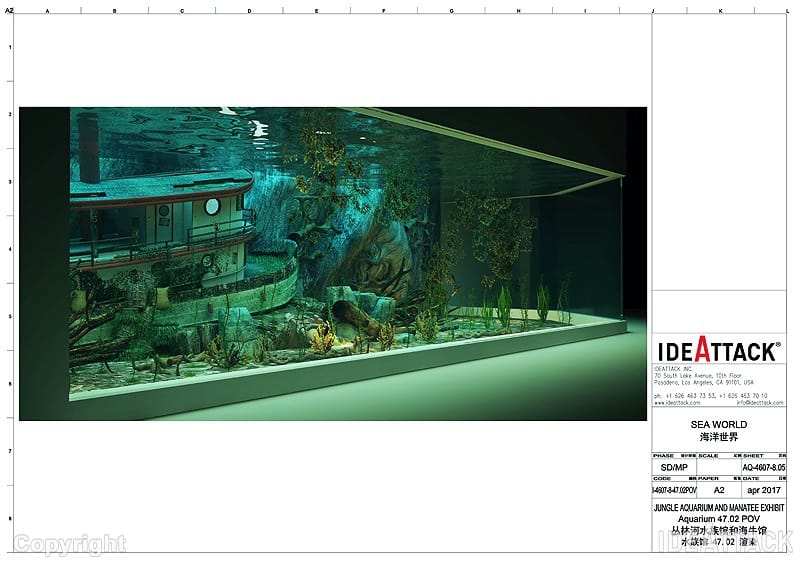
Task: Click the AQ-4607-8.05 sheet number field
Action: 763,467
